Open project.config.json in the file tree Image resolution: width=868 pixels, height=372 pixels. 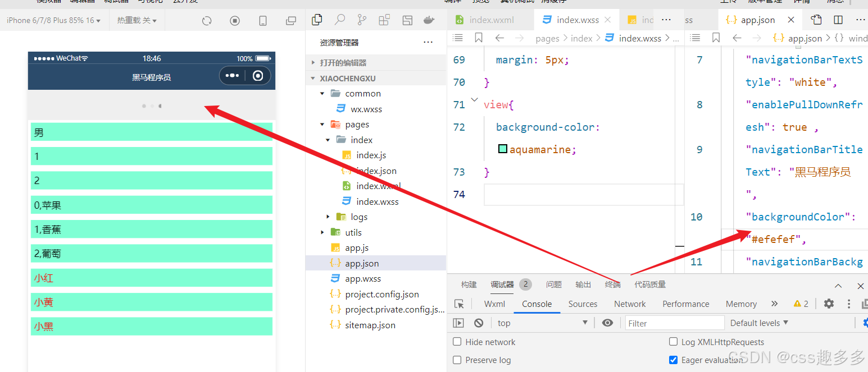coord(376,294)
